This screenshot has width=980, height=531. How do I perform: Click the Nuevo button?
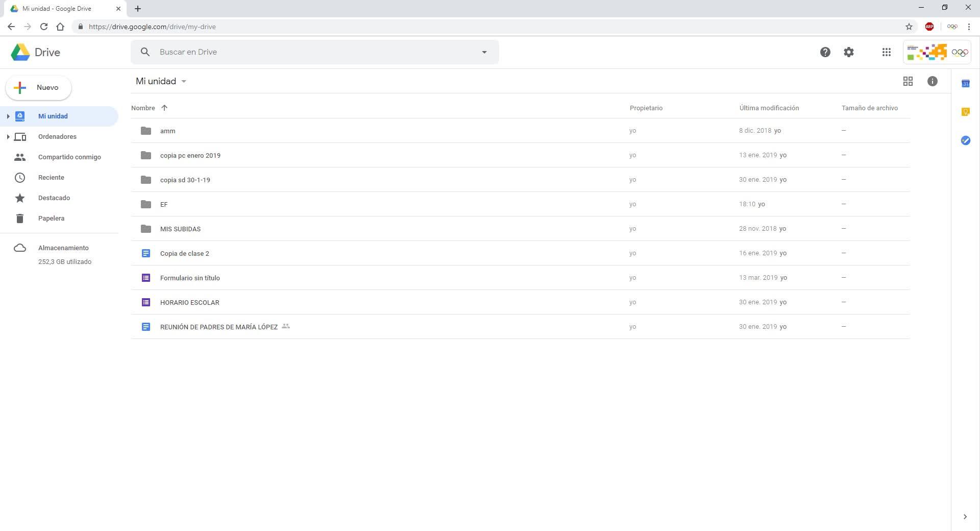[x=39, y=88]
